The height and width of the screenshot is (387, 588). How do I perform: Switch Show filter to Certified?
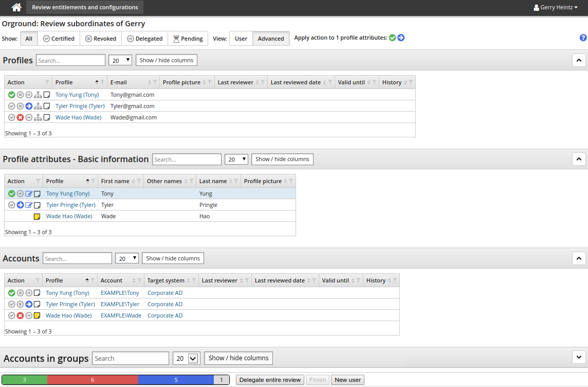(59, 38)
